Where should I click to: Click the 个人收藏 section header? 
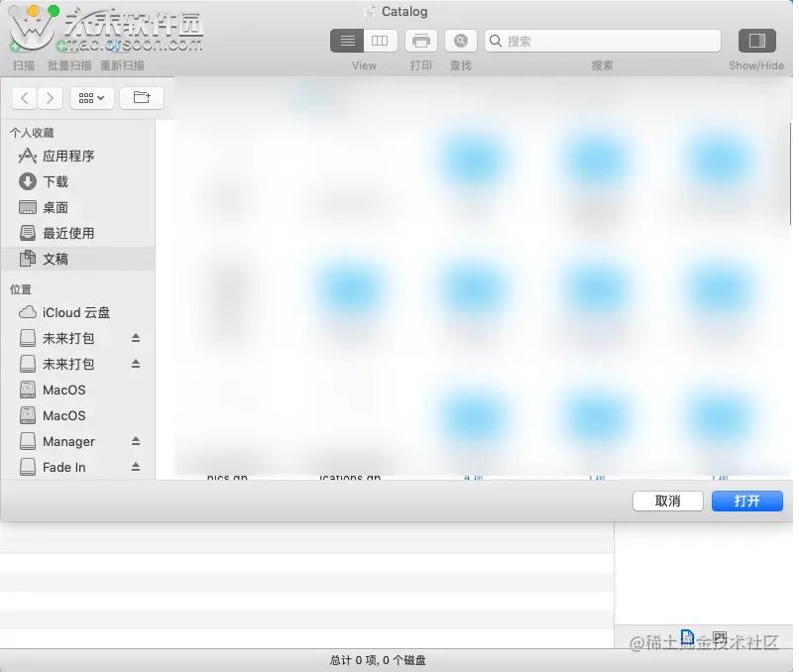[32, 133]
